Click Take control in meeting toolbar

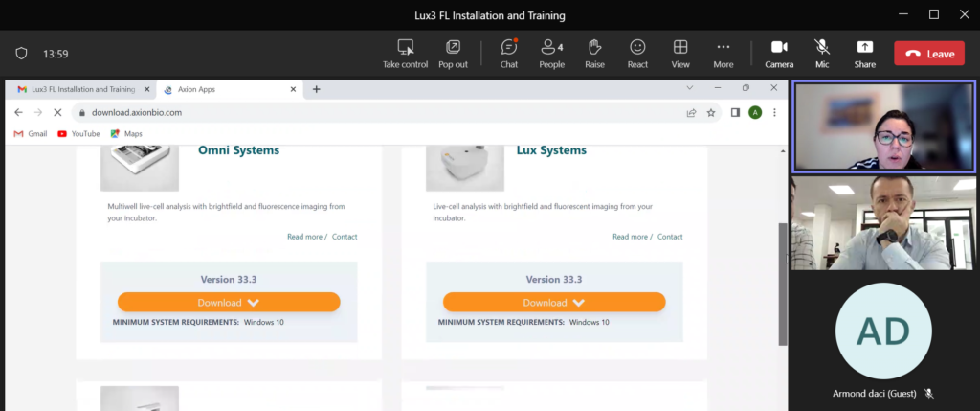tap(405, 54)
